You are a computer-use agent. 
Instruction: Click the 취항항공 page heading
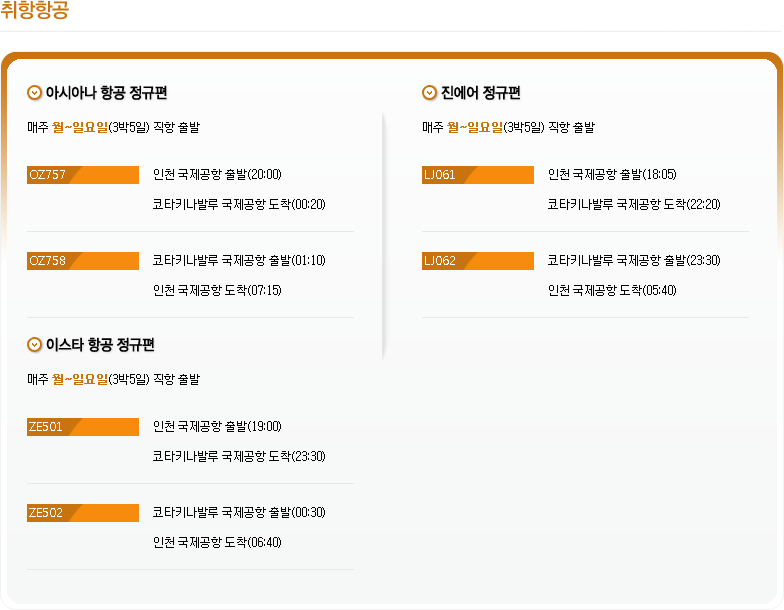click(35, 12)
